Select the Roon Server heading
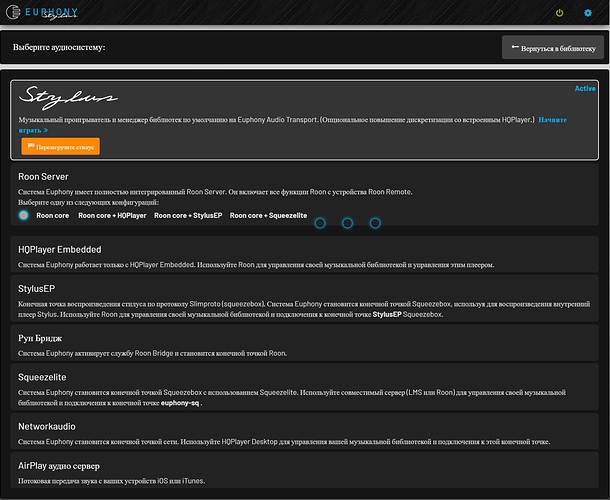Screen dimensions: 610x500 (43, 177)
